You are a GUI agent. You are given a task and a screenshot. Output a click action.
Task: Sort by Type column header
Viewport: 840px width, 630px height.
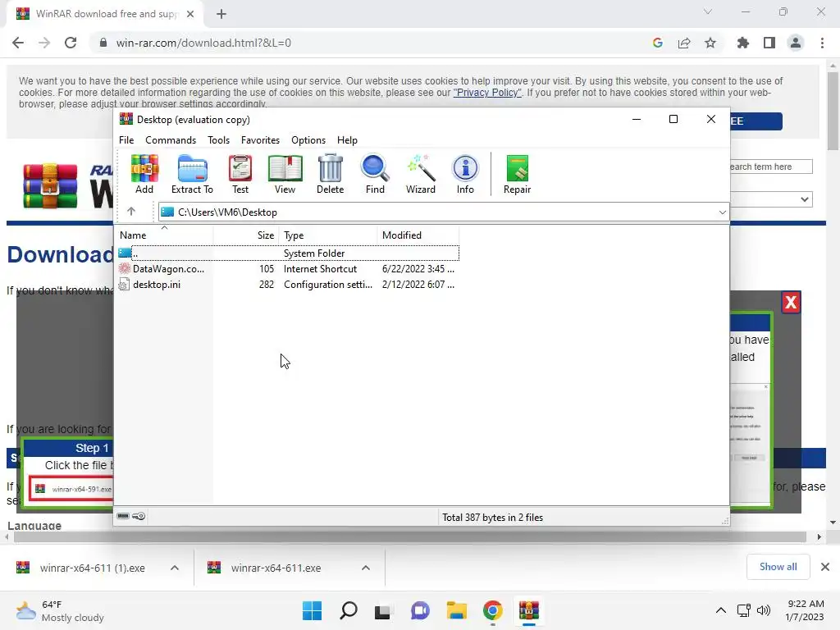point(328,235)
